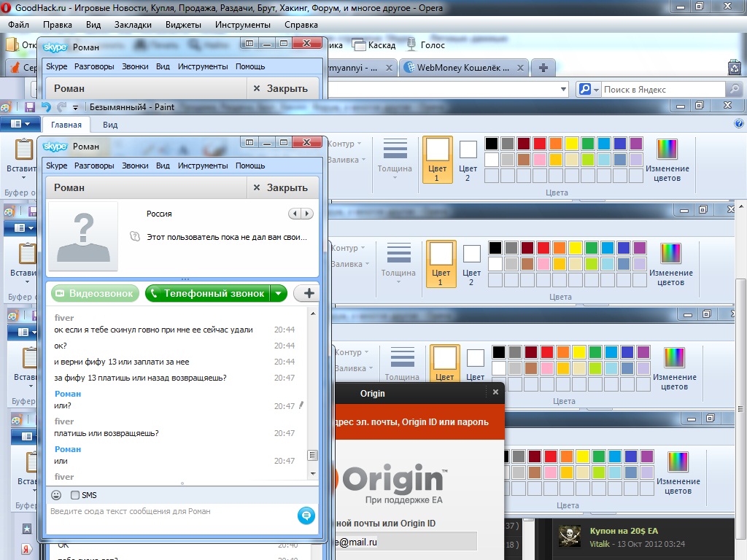This screenshot has height=560, width=747.
Task: Start a Телефонный звонок with Роман
Action: (x=208, y=293)
